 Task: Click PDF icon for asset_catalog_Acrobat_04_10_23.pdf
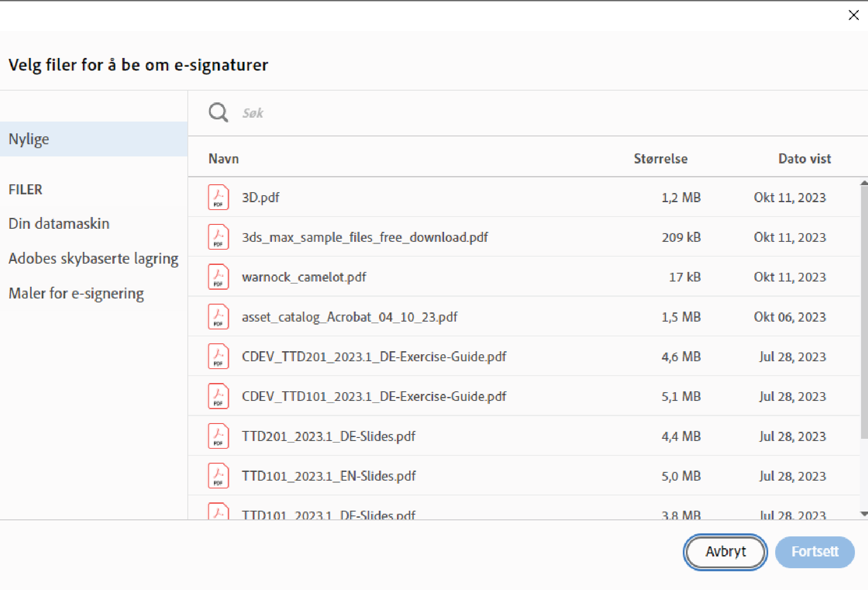(x=218, y=317)
